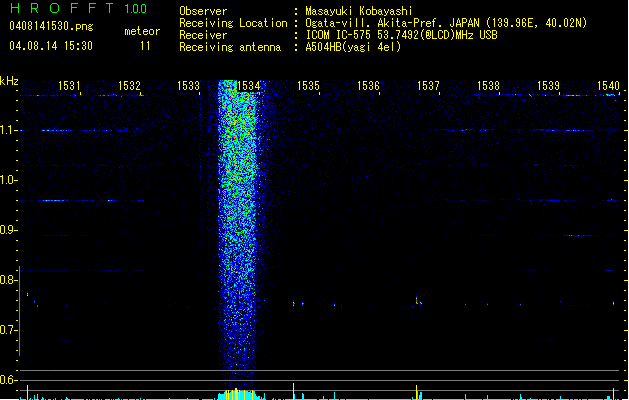629x400 pixels.
Task: Click the Observer field label
Action: pos(203,11)
